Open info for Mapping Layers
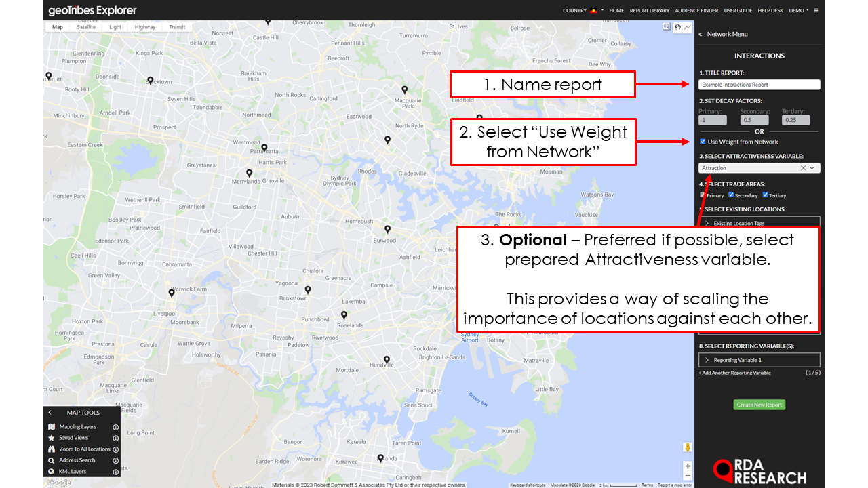 click(x=115, y=427)
